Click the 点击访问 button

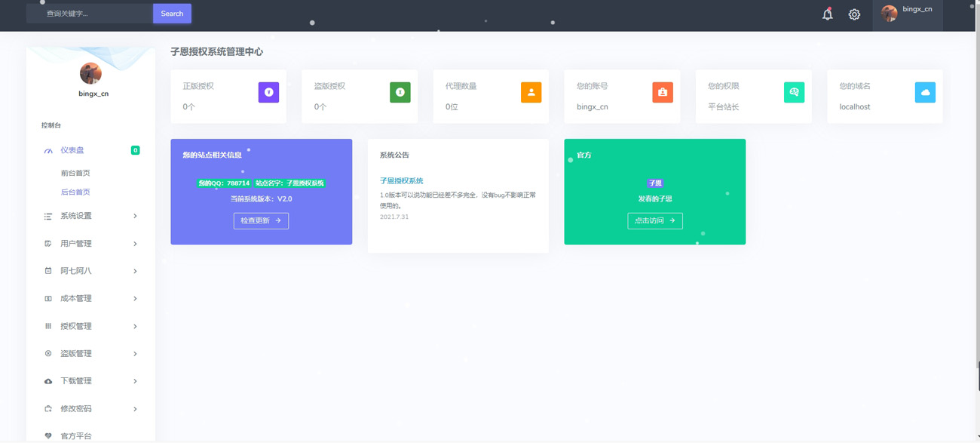coord(654,220)
